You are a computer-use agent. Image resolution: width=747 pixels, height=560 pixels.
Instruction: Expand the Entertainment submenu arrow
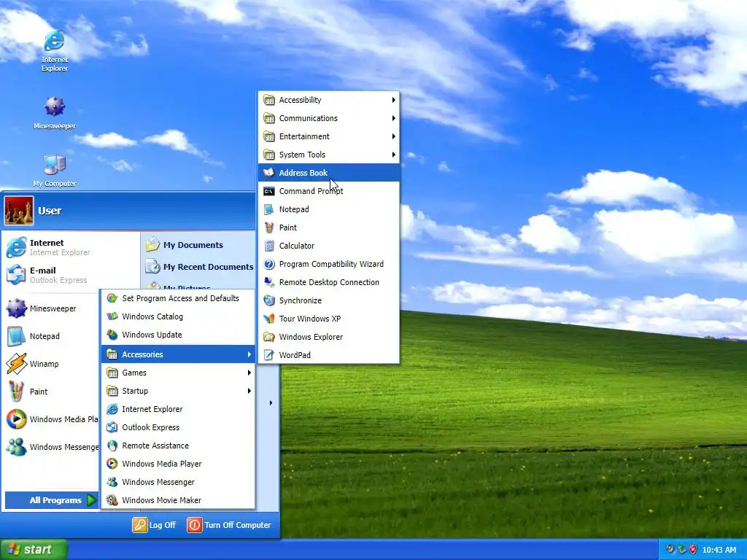click(393, 136)
